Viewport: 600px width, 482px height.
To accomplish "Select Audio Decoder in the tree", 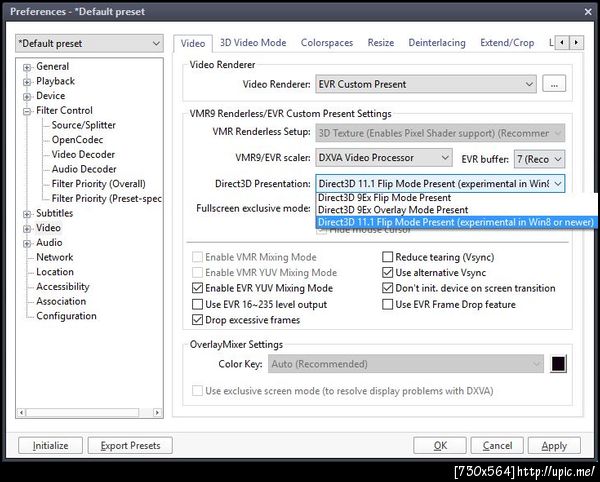I will (84, 169).
